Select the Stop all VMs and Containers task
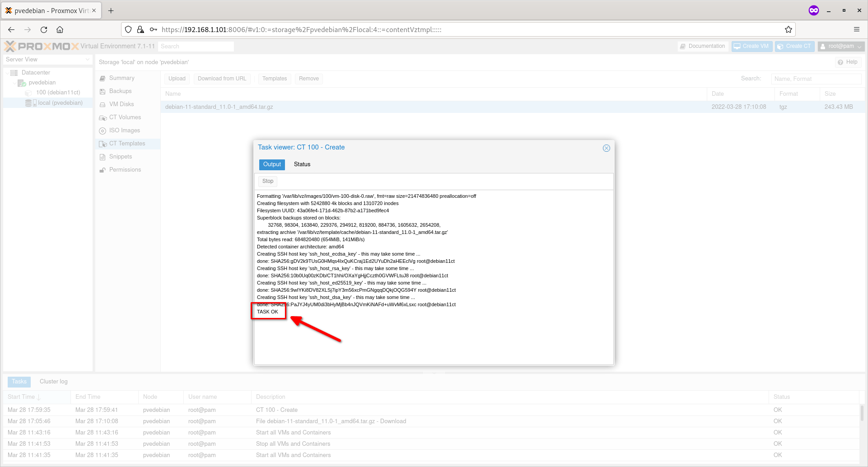Viewport: 868px width, 467px height. (431, 444)
